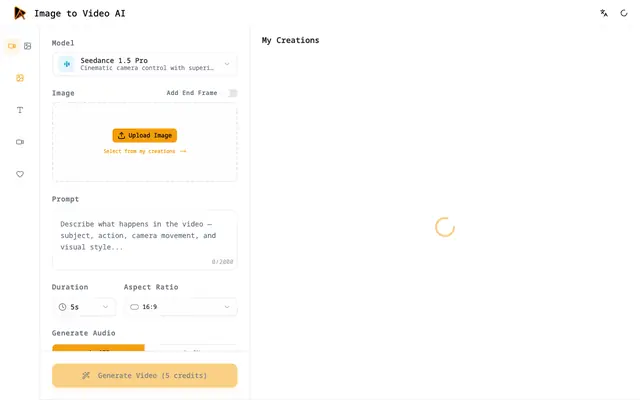Screen dimensions: 640x400
Task: Open the 16:9 Aspect Ratio dropdown
Action: pyautogui.click(x=180, y=307)
